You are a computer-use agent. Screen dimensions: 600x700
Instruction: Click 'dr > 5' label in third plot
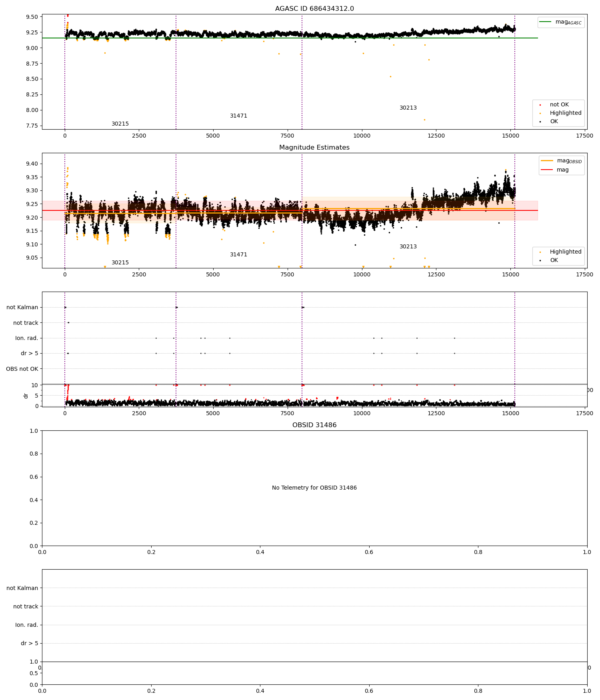pos(30,354)
